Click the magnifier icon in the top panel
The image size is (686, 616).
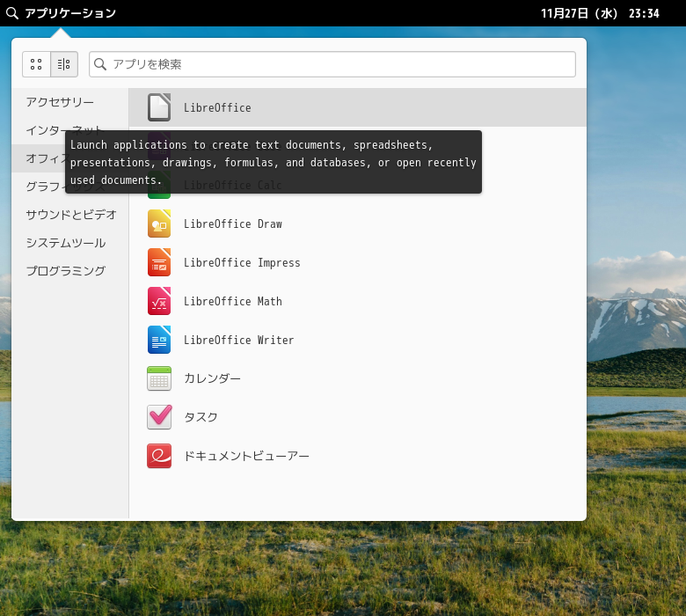[x=12, y=13]
